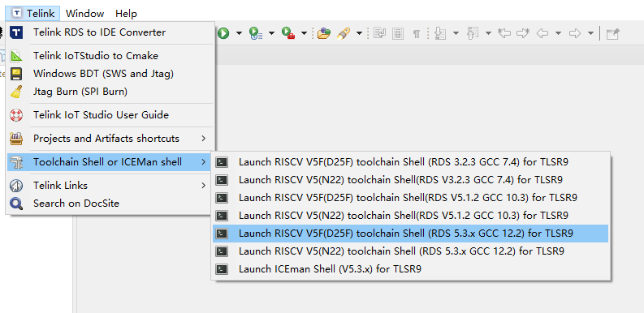Screen dimensions: 644x313
Task: Launch ICEman Shell (V5.3.x) for TLSR9
Action: pyautogui.click(x=410, y=269)
